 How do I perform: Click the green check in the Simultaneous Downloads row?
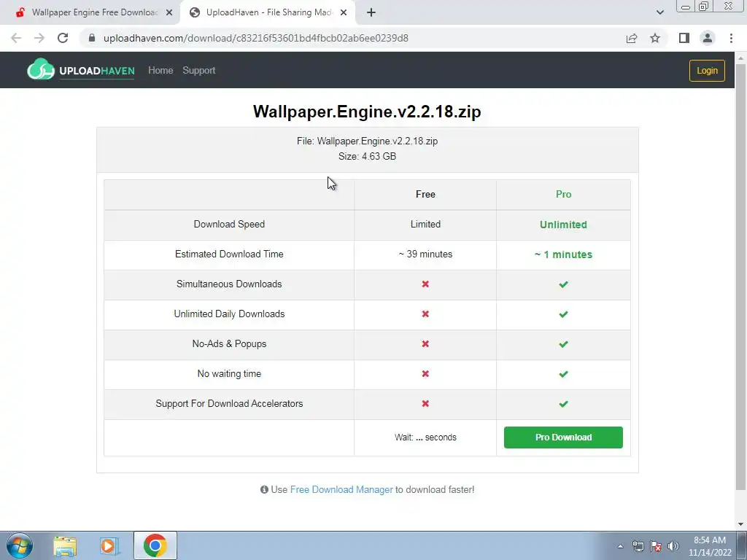tap(563, 284)
